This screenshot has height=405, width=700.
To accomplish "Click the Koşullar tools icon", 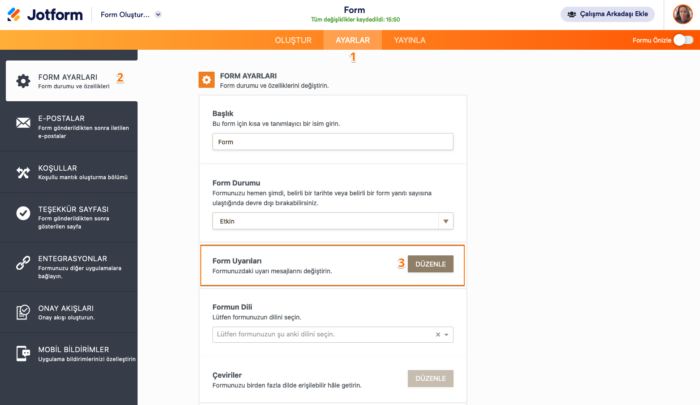I will pos(23,173).
